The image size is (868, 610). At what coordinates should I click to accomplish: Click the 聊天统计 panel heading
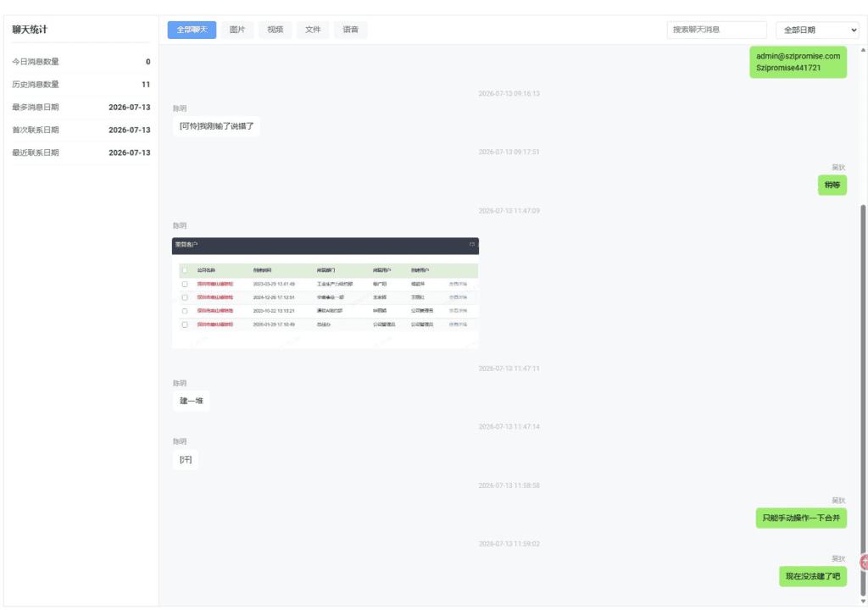point(30,30)
